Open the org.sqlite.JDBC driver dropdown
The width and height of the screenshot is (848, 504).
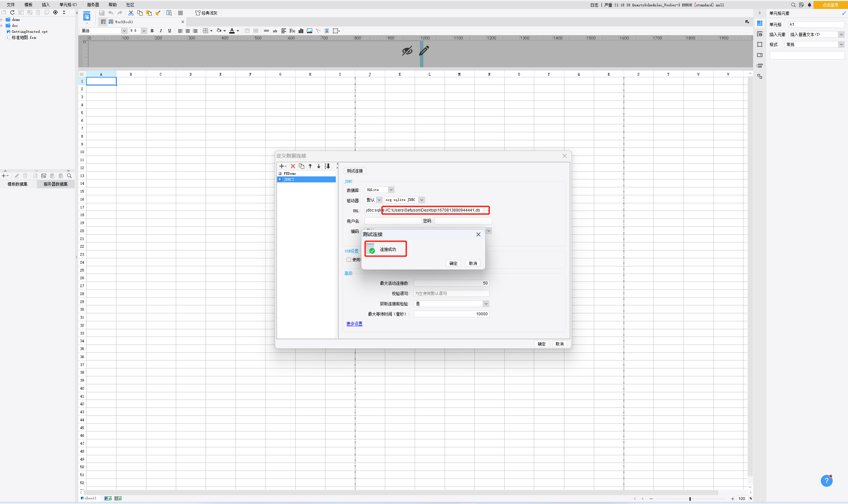pos(421,200)
